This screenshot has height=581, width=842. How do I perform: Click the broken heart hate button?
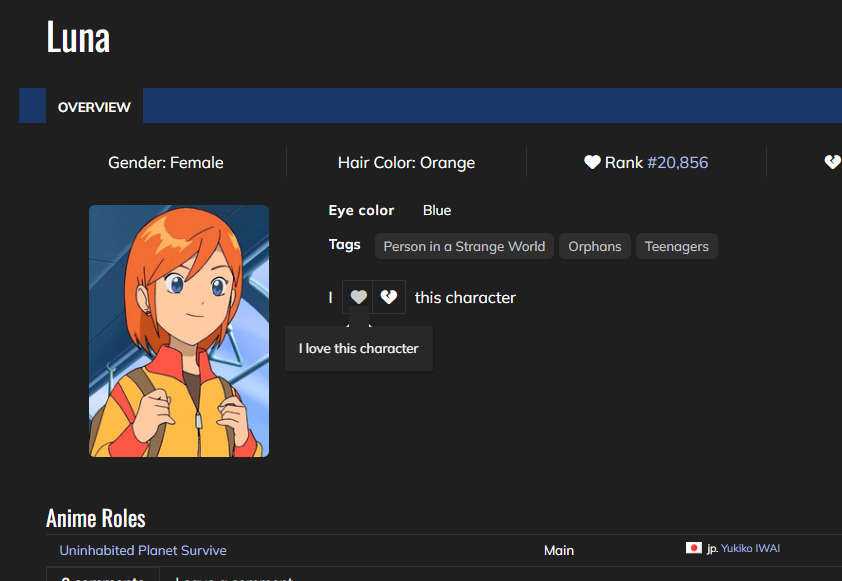[390, 297]
